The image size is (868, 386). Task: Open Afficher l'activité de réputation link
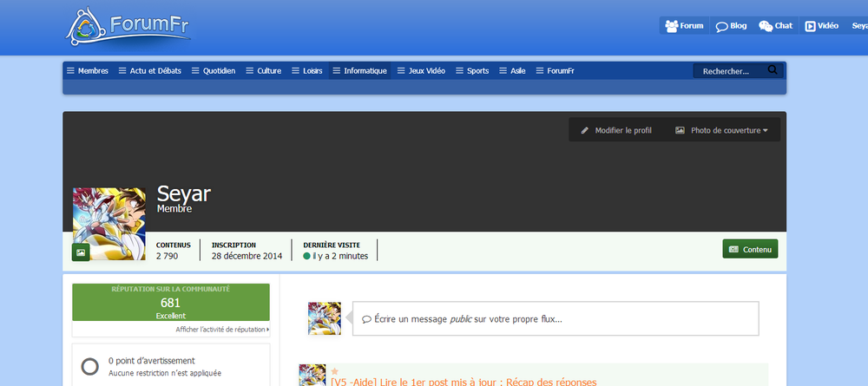[x=221, y=330]
